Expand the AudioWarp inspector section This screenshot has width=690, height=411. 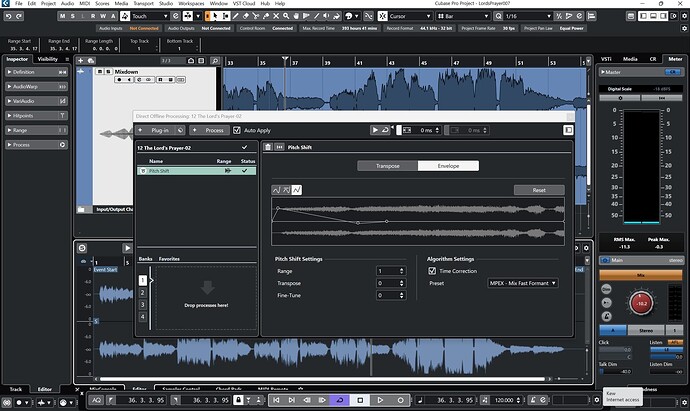coord(36,86)
